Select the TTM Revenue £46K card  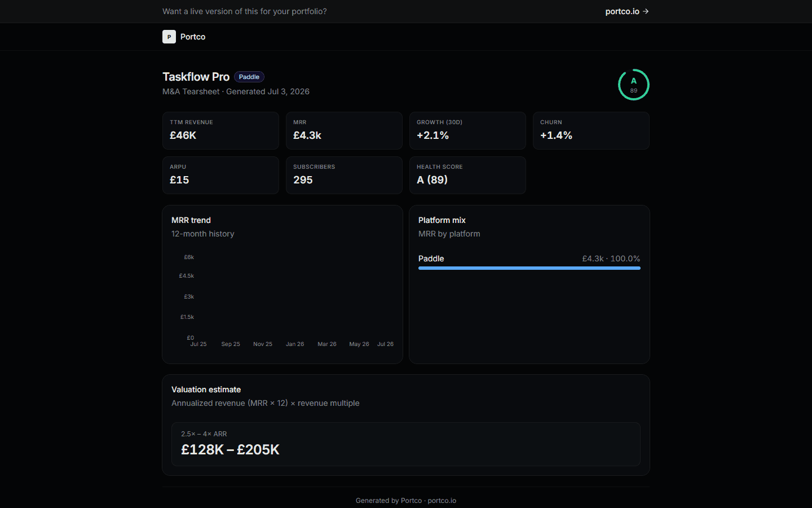[220, 130]
